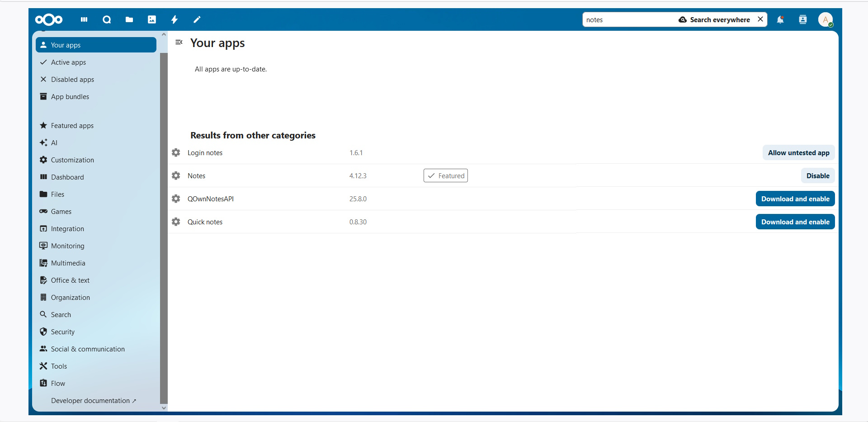Click the monitor icon for Monitoring
Viewport: 868px width, 422px height.
click(x=43, y=246)
